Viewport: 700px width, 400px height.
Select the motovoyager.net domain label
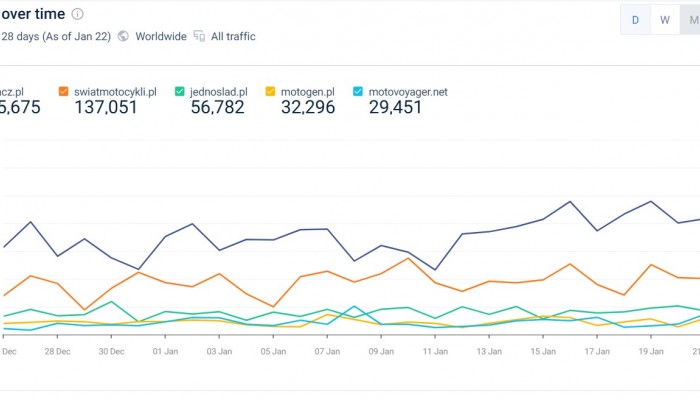pyautogui.click(x=408, y=92)
